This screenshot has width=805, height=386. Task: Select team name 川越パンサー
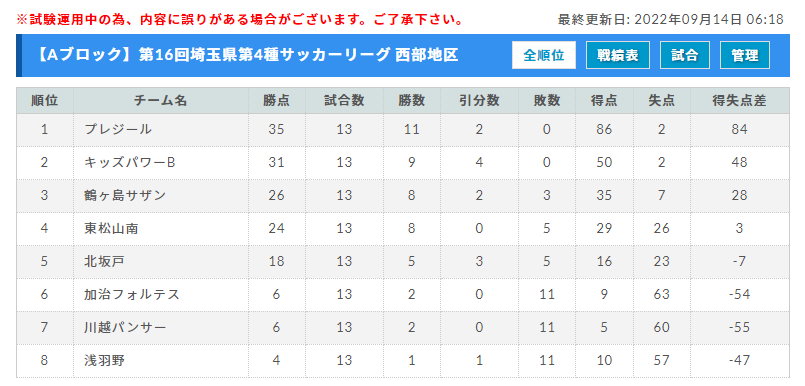click(125, 327)
